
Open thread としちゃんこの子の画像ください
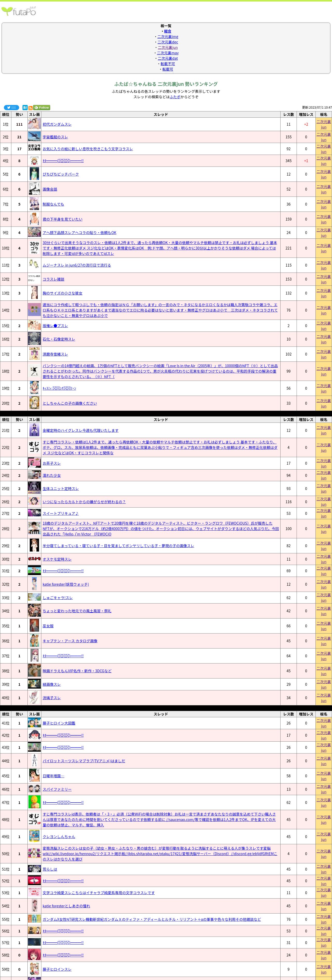tap(70, 403)
